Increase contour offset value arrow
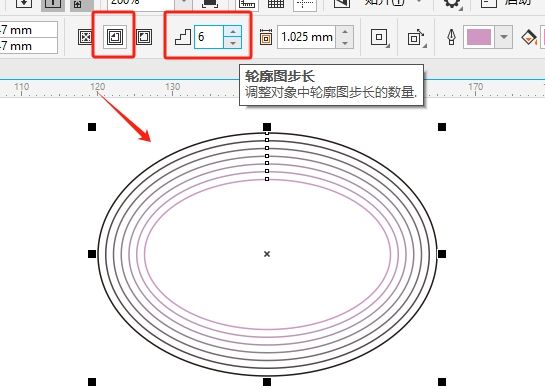The image size is (545, 389). pos(344,32)
